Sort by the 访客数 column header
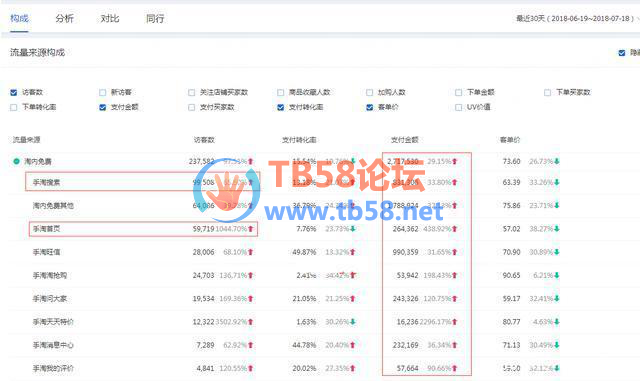This screenshot has height=381, width=640. pyautogui.click(x=204, y=140)
